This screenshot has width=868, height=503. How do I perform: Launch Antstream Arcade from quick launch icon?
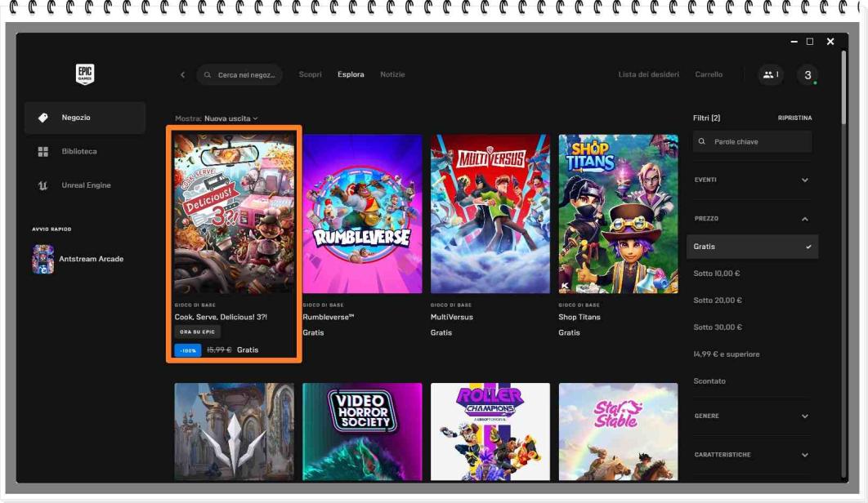coord(43,259)
